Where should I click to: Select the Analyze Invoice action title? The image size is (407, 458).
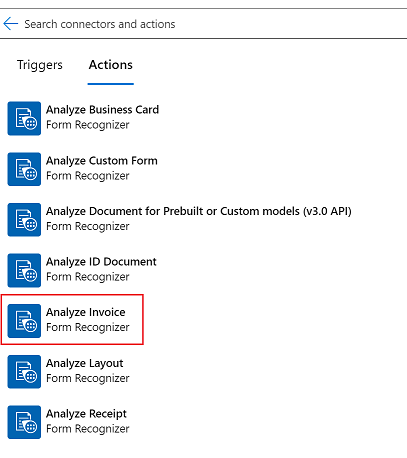86,313
